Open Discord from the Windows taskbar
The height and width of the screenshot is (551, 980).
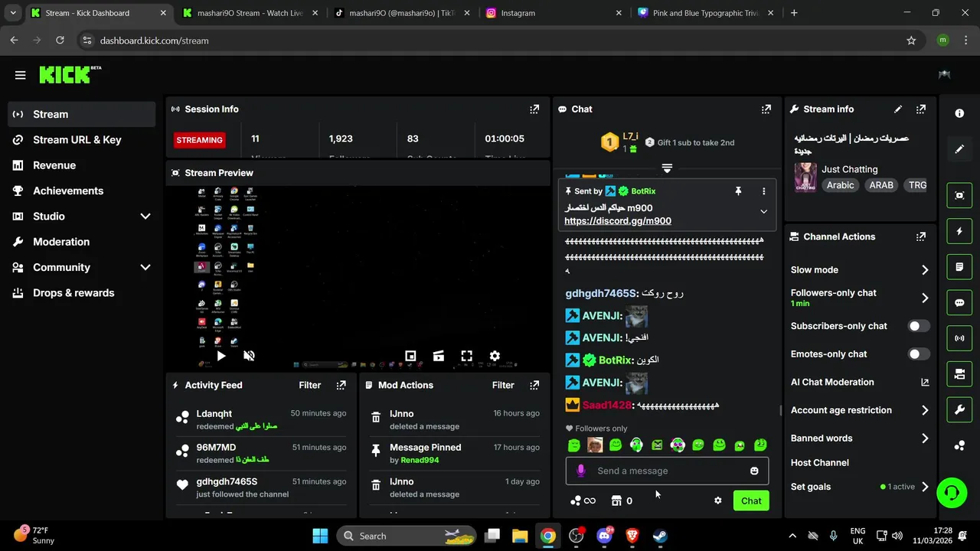coord(604,536)
